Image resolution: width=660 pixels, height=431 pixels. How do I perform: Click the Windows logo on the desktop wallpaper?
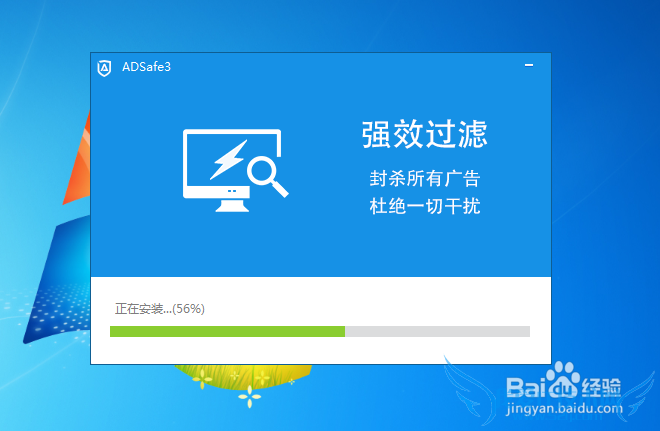click(x=59, y=227)
